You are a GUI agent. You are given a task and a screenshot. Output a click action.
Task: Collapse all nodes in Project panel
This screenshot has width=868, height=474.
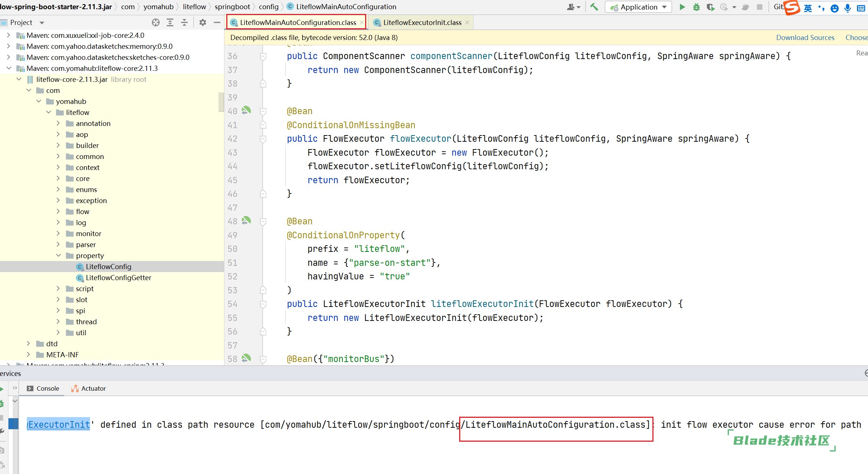click(184, 22)
